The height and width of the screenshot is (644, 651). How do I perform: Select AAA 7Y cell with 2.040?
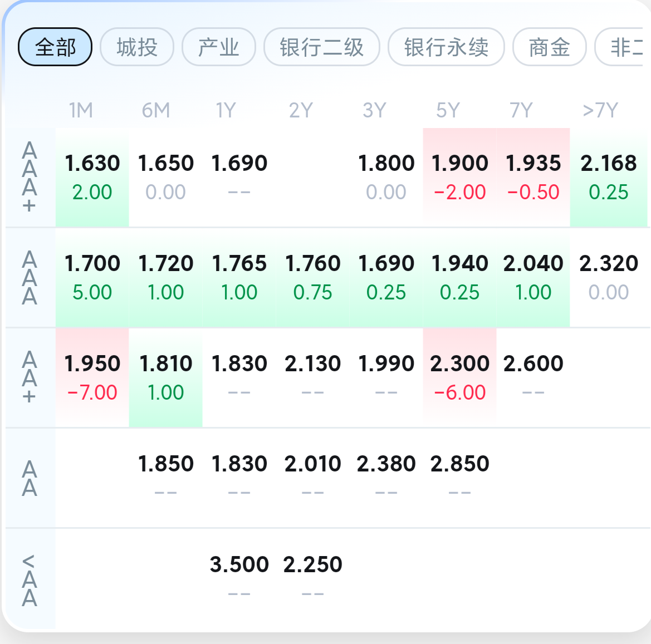click(533, 278)
